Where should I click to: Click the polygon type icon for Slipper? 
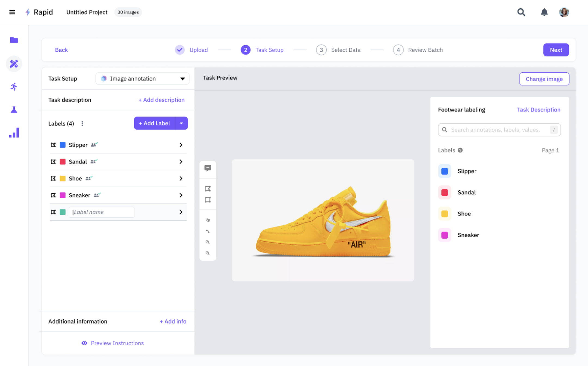click(x=53, y=145)
